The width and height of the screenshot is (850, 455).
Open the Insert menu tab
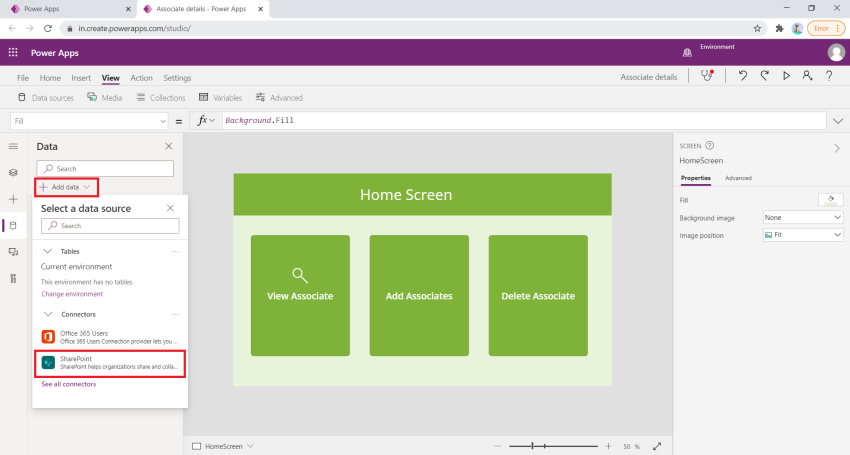(81, 78)
